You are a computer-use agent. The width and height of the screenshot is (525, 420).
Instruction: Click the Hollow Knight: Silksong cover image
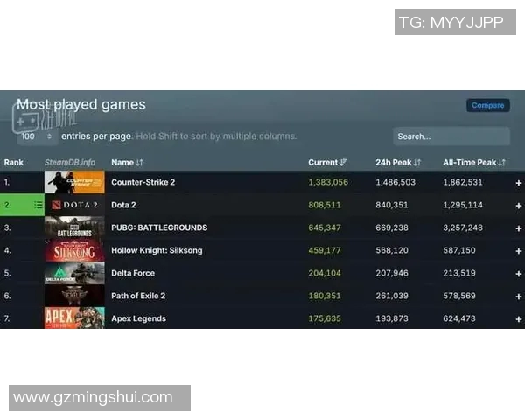74,250
